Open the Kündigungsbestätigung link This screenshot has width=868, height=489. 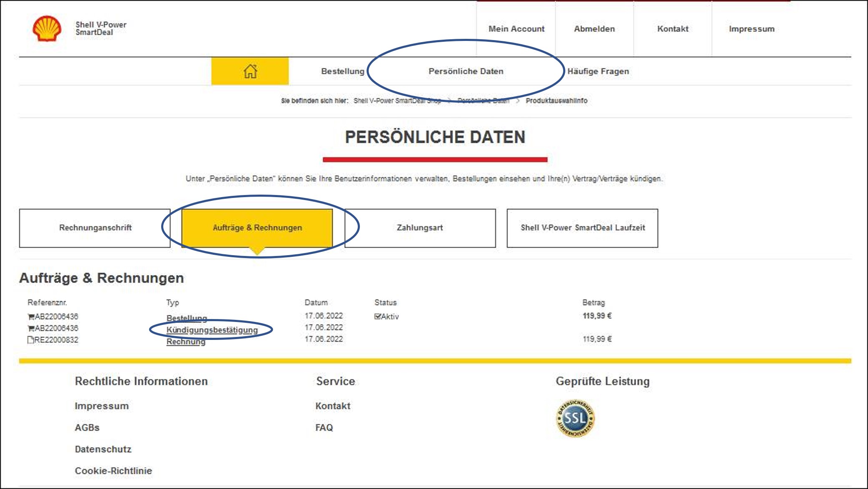[x=212, y=330]
